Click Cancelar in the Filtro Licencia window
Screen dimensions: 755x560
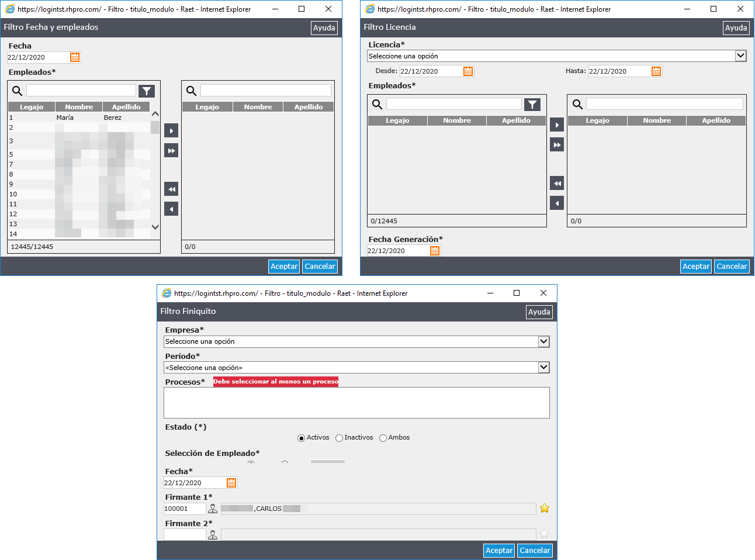point(732,266)
